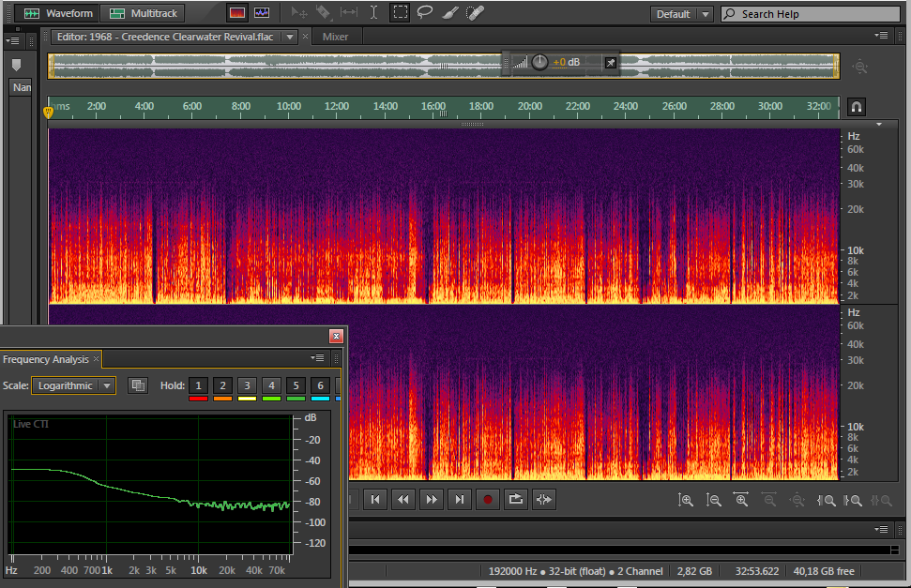911x588 pixels.
Task: Select the Marquee Selection tool
Action: pyautogui.click(x=400, y=13)
